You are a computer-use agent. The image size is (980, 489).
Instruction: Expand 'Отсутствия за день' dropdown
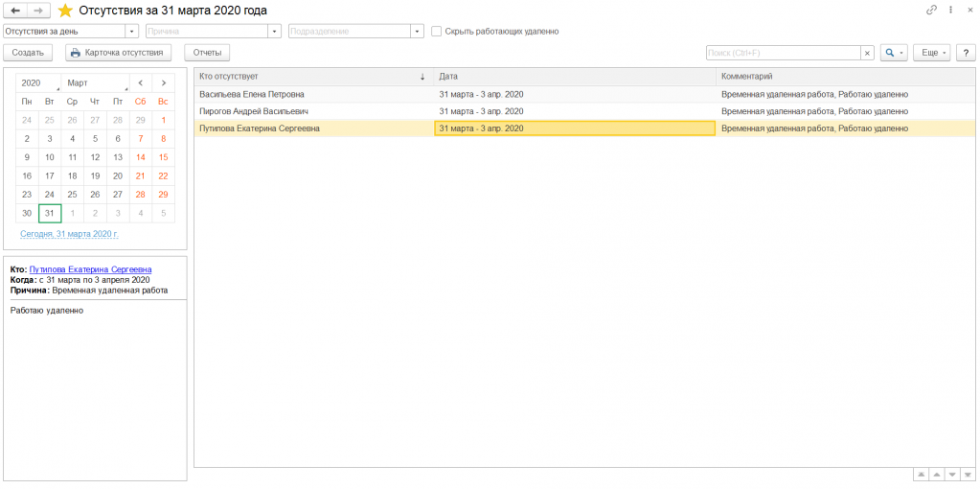pyautogui.click(x=132, y=31)
